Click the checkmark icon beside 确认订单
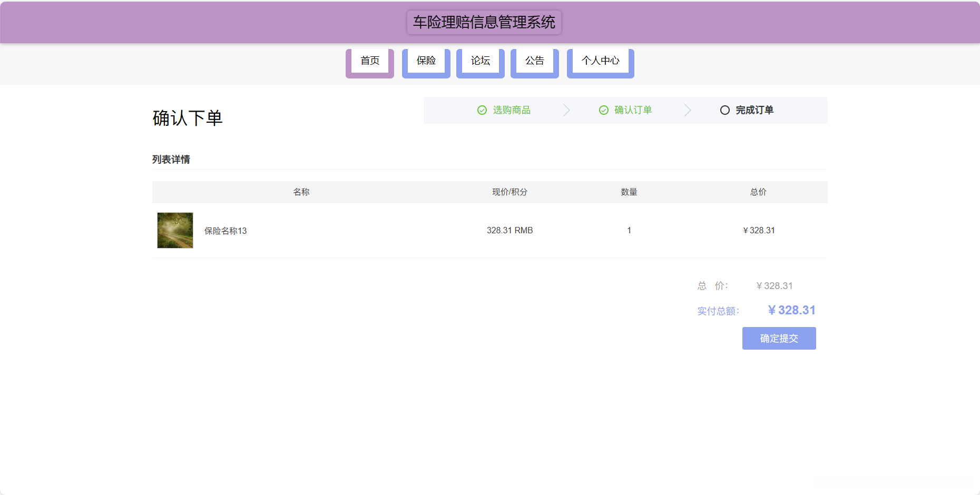The width and height of the screenshot is (980, 495). click(x=604, y=110)
